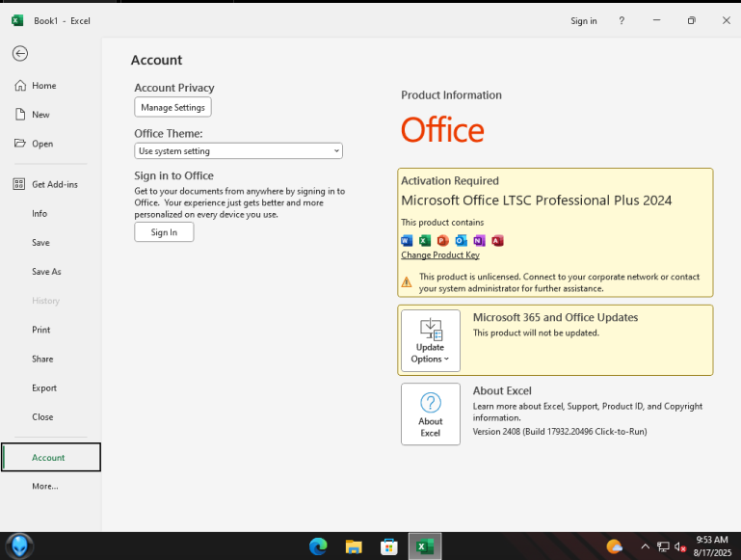
Task: Click Sign in in the title bar
Action: (x=583, y=21)
